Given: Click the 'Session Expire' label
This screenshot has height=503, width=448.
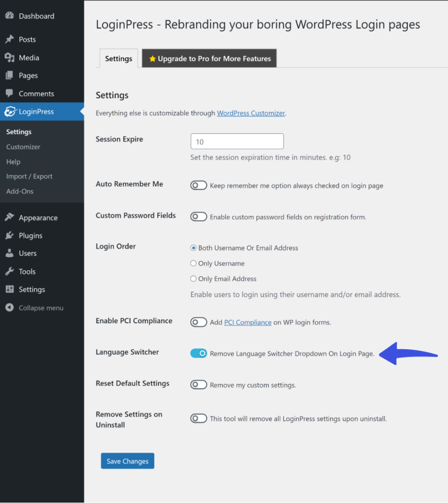Looking at the screenshot, I should click(x=119, y=139).
